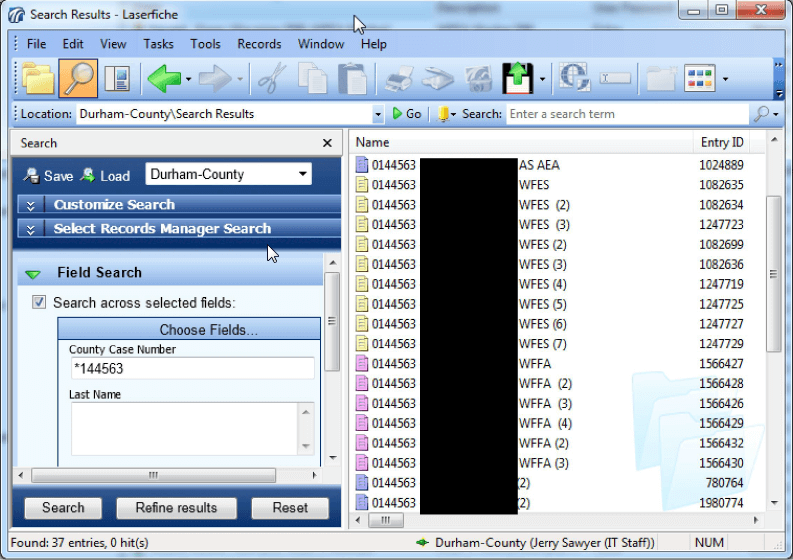
Task: Click the New Folder toolbar icon
Action: point(660,78)
